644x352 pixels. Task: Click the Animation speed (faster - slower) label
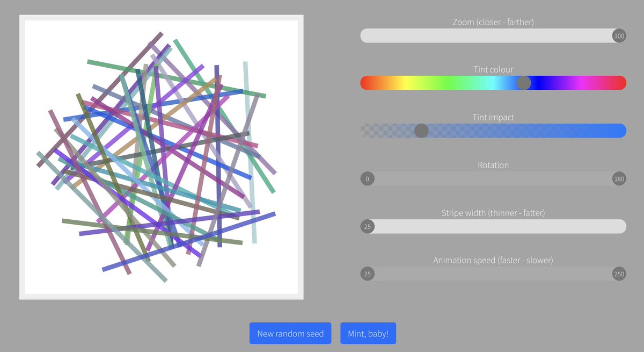tap(493, 260)
